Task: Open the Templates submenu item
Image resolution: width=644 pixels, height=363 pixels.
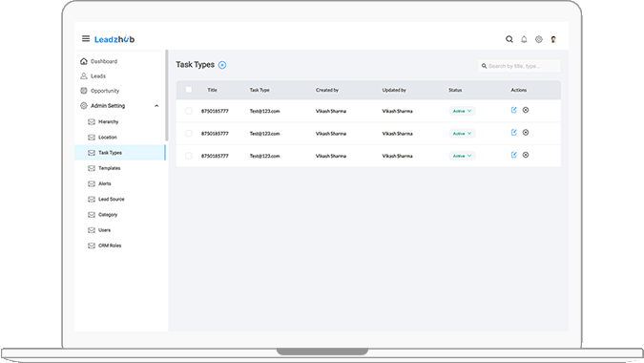Action: point(110,168)
